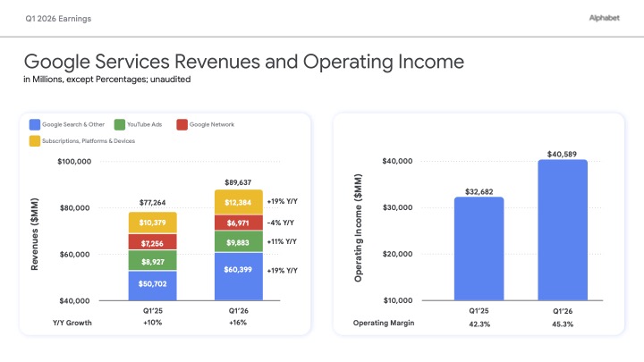Image resolution: width=644 pixels, height=362 pixels.
Task: Click the $12,384 yellow segment in Q1'26 bar
Action: coord(238,202)
